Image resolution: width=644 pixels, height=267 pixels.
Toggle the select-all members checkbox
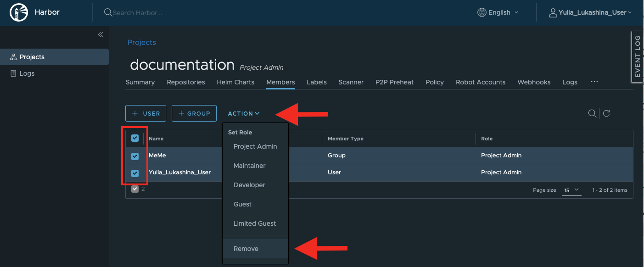pos(135,138)
